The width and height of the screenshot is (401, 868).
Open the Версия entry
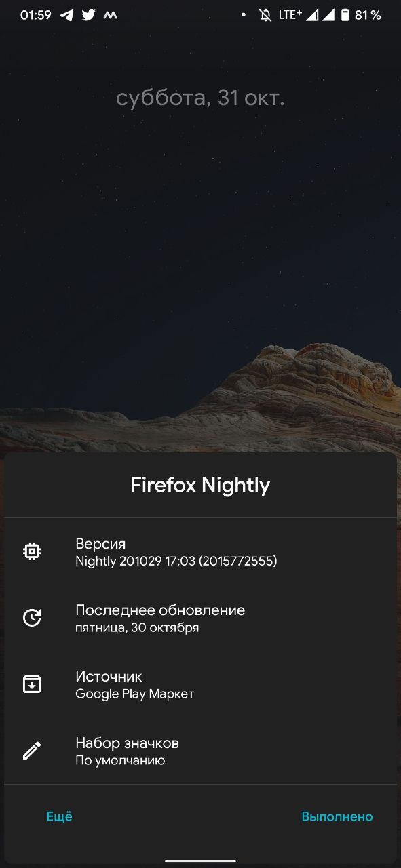pyautogui.click(x=200, y=551)
